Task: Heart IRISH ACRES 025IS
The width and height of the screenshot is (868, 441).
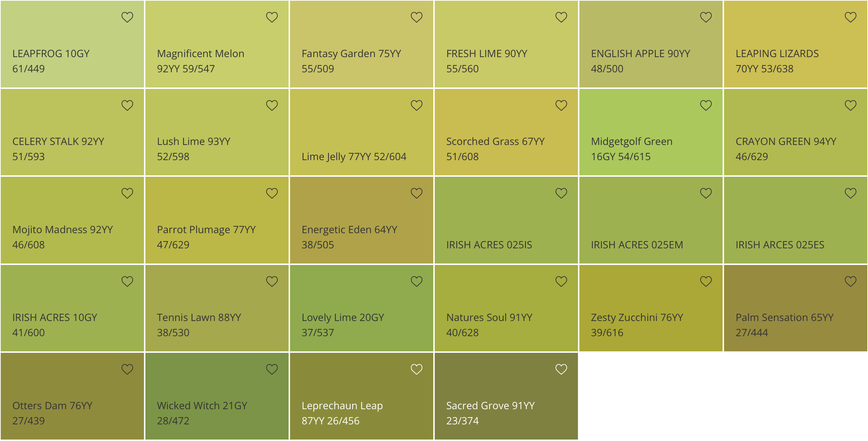Action: point(561,193)
